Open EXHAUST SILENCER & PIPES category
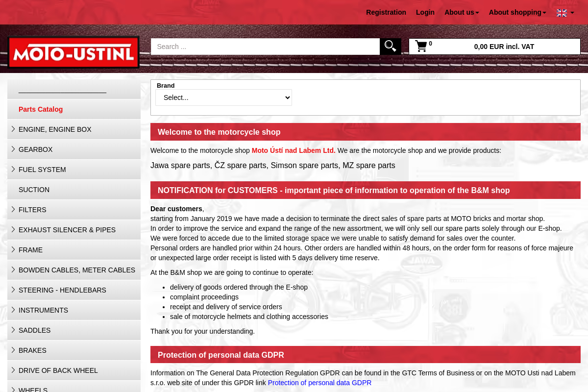 click(74, 230)
